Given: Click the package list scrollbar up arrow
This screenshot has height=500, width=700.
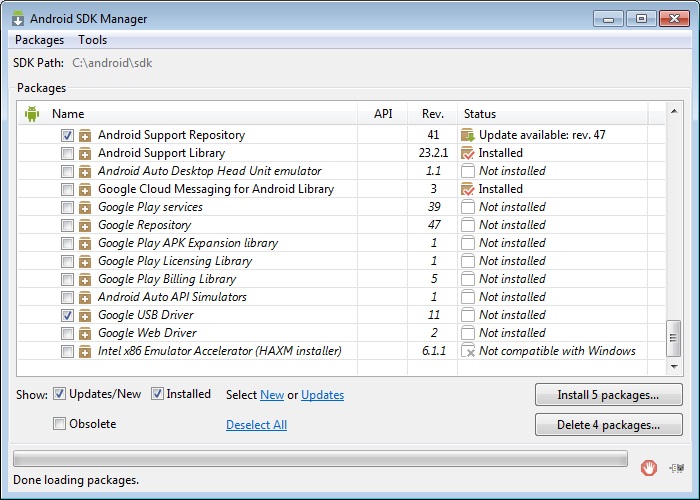Looking at the screenshot, I should 674,114.
